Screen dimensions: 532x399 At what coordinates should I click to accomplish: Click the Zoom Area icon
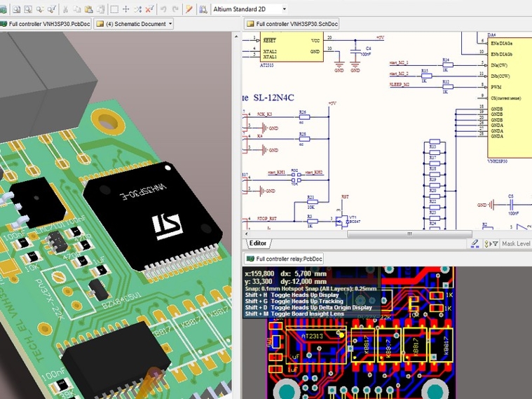28,9
